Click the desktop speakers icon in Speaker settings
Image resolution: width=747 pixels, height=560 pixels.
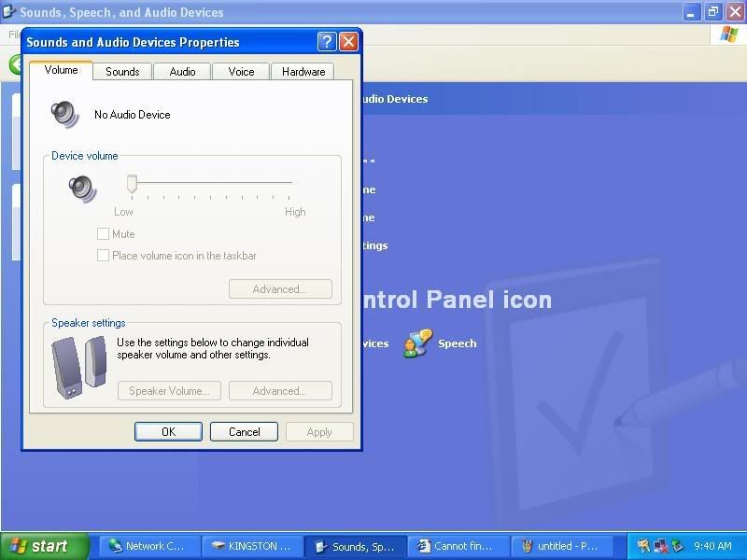79,367
